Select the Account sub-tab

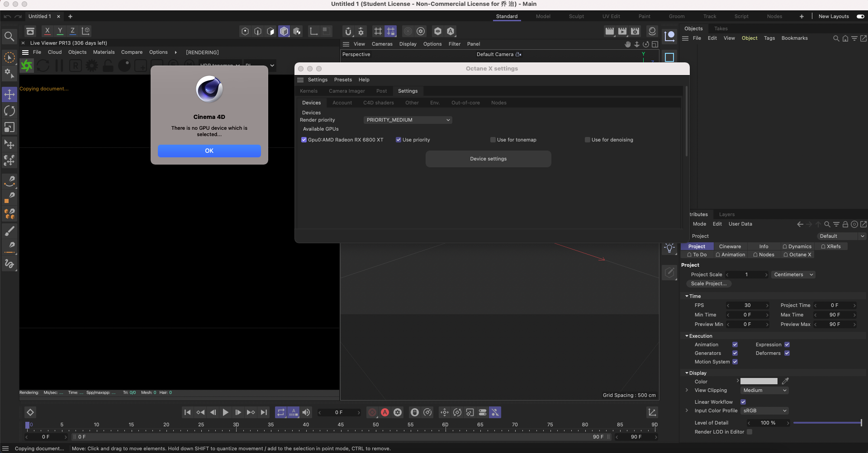click(342, 103)
